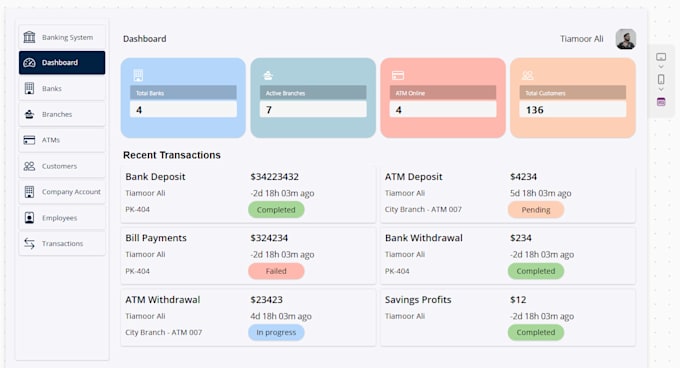680x368 pixels.
Task: Click the people icon on Total Customers card
Action: click(527, 75)
